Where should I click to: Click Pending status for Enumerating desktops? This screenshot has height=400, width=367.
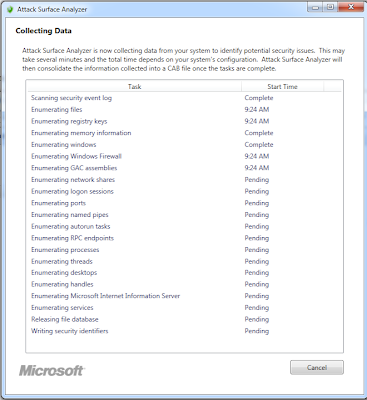pyautogui.click(x=257, y=273)
